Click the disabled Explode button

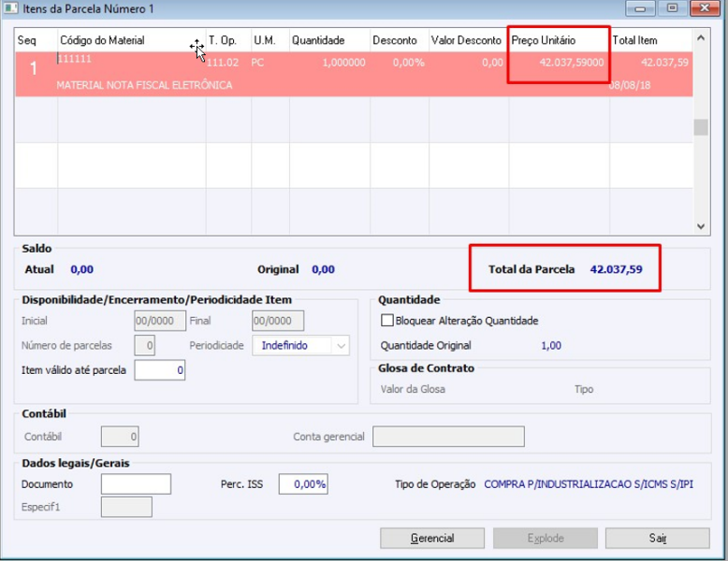pos(546,539)
